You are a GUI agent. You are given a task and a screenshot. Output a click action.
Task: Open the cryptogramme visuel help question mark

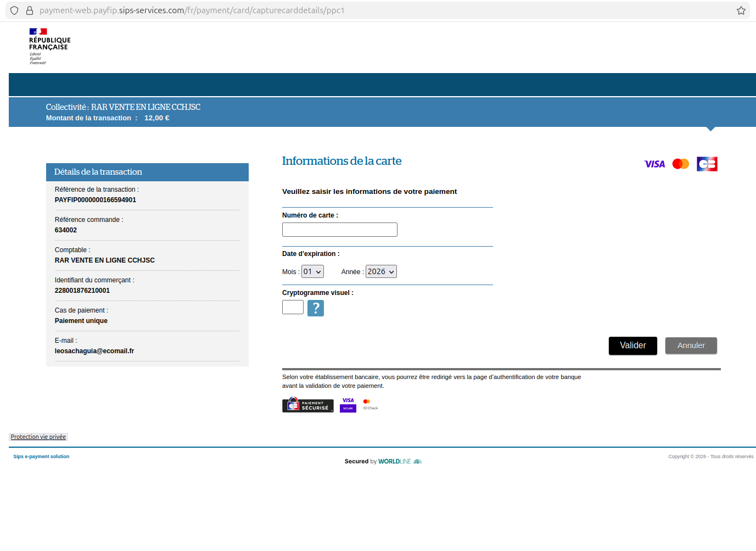coord(315,308)
